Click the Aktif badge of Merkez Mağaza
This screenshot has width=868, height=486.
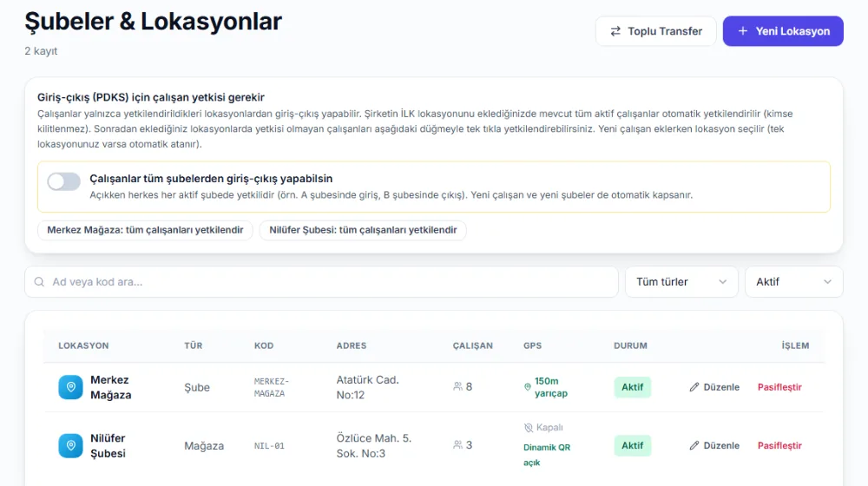[x=632, y=387]
